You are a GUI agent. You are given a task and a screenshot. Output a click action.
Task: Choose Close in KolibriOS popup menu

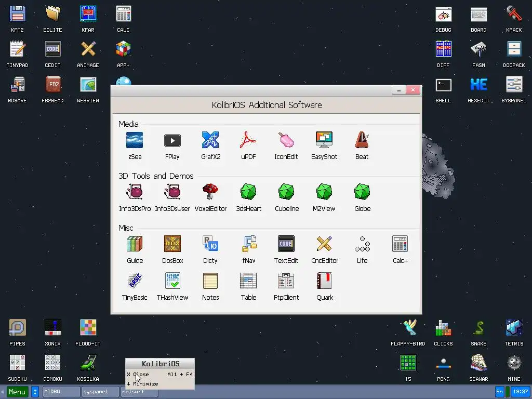(160, 375)
